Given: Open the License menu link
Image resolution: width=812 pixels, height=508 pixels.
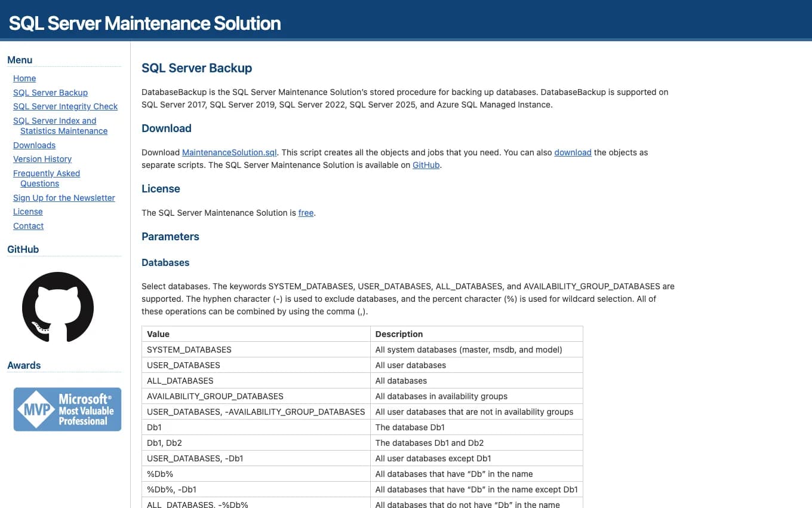Looking at the screenshot, I should pos(28,212).
